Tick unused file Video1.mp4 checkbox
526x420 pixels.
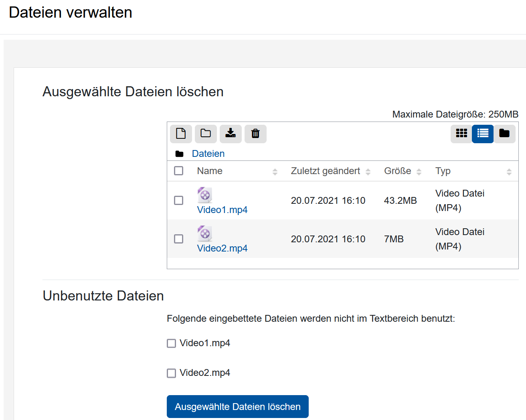point(172,343)
